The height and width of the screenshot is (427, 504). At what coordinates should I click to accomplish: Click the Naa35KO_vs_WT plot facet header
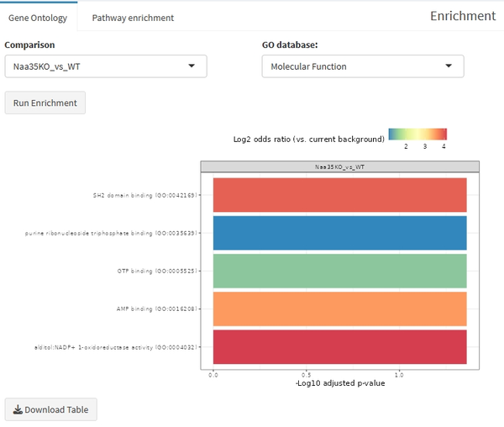339,167
